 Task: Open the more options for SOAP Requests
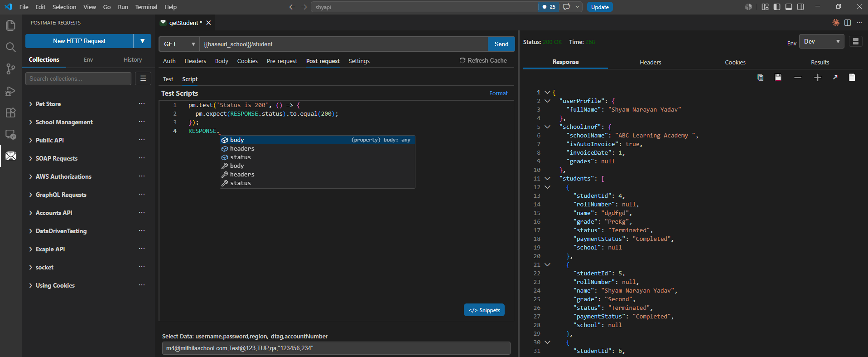(x=142, y=158)
